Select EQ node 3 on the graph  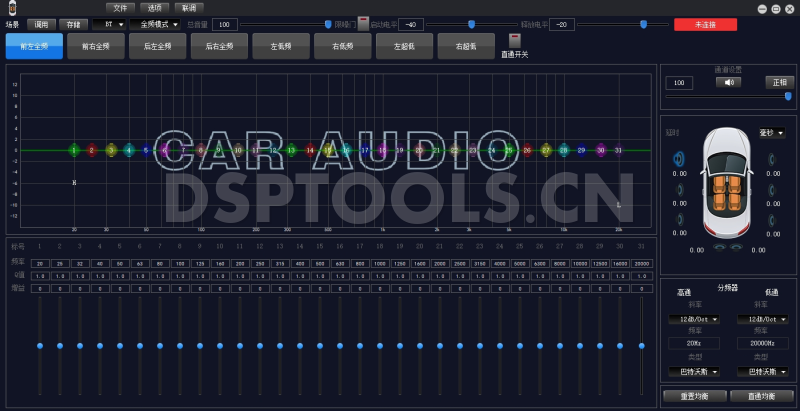click(111, 150)
